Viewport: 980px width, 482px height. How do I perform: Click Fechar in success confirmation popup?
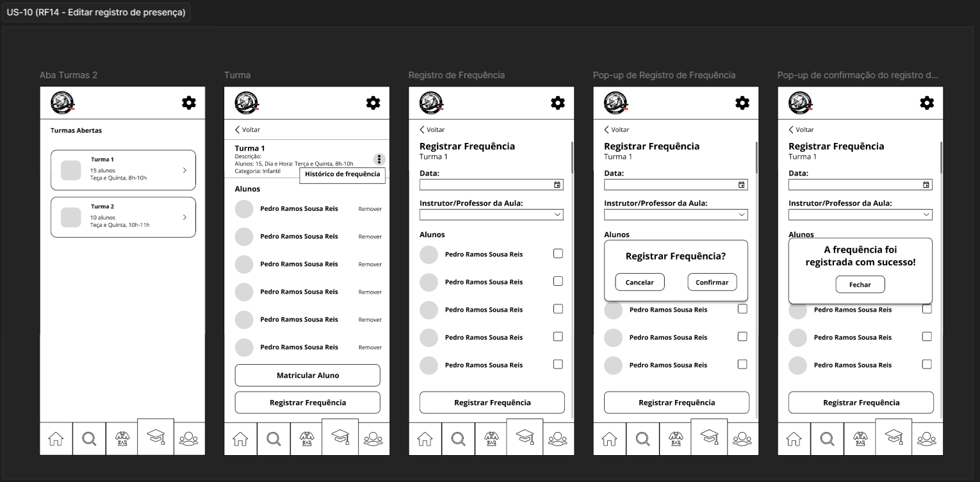click(x=860, y=285)
